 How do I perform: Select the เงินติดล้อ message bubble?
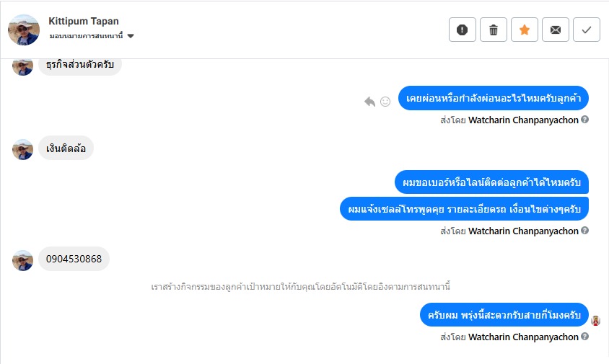[66, 148]
